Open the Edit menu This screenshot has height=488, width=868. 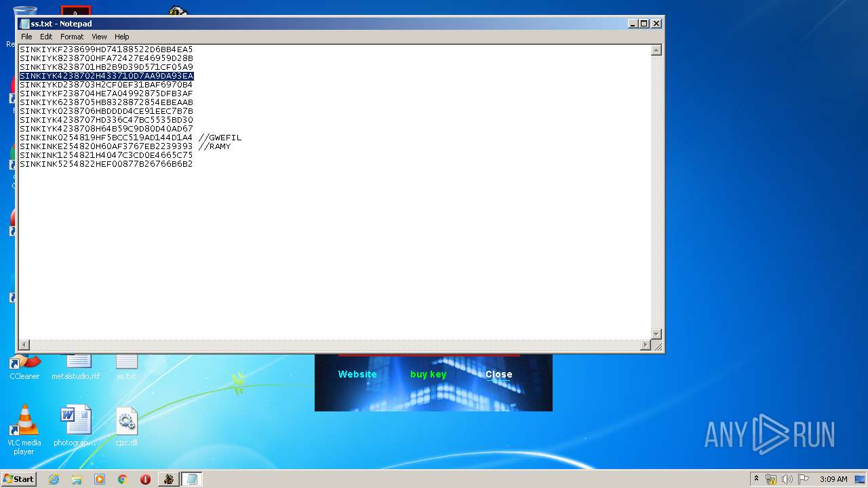46,37
